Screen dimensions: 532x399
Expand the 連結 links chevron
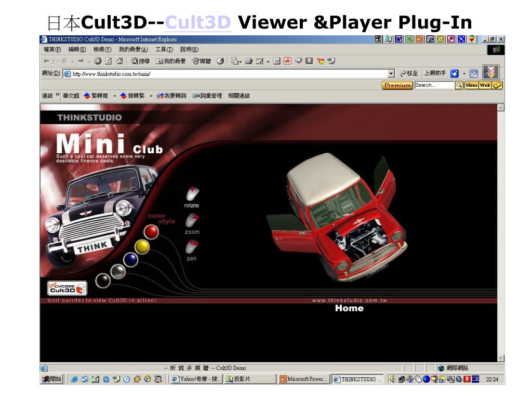(58, 95)
